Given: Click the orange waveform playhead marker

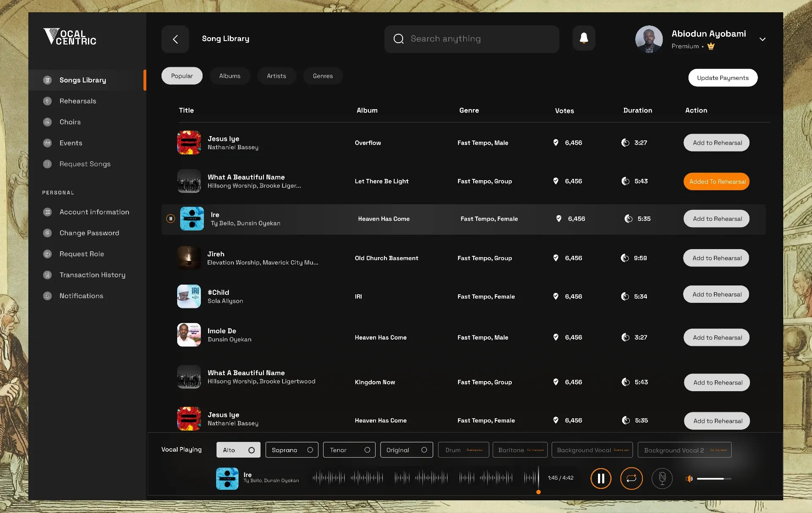Looking at the screenshot, I should [x=538, y=492].
